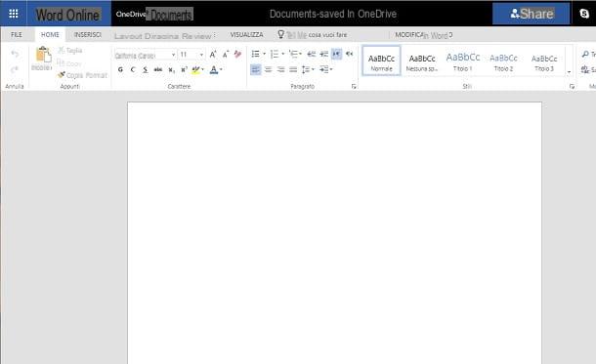Open the OneDrive link in the header
Viewport: 596px width, 364px height.
tap(130, 15)
